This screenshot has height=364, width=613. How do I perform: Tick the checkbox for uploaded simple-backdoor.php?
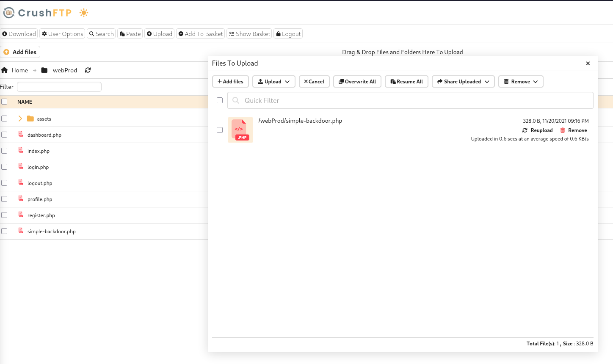click(220, 130)
